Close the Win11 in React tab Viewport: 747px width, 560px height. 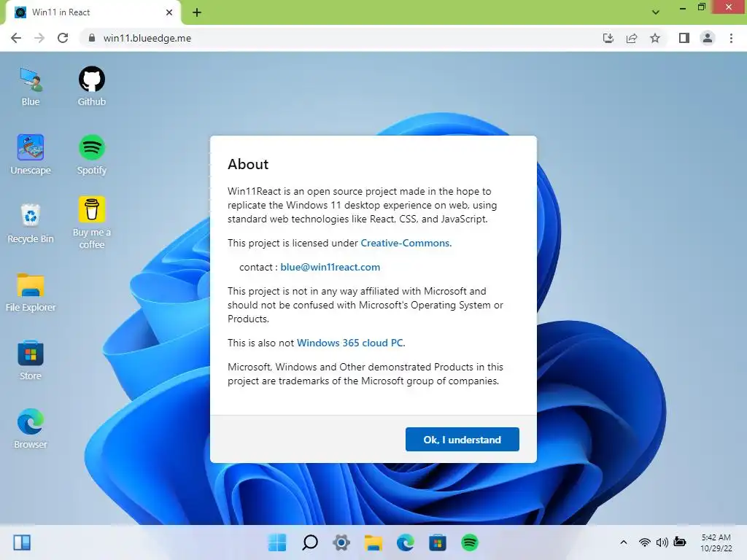click(169, 12)
